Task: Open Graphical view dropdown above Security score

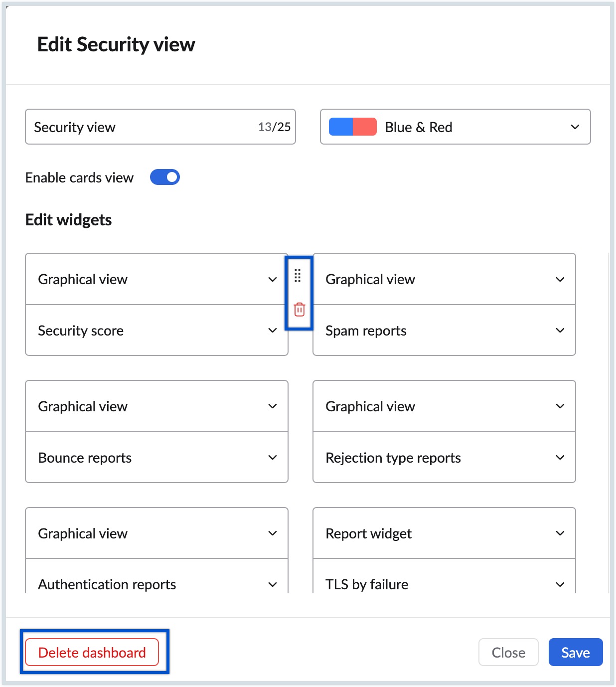Action: click(156, 279)
